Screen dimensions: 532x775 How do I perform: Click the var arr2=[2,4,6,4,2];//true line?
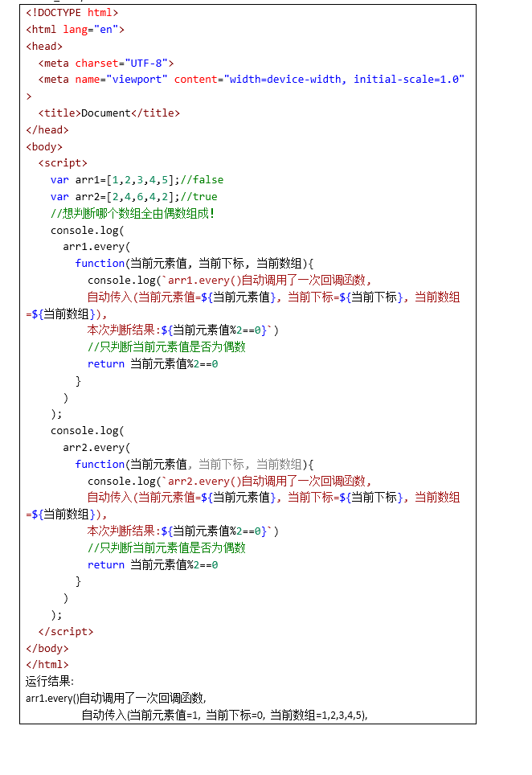[x=134, y=197]
